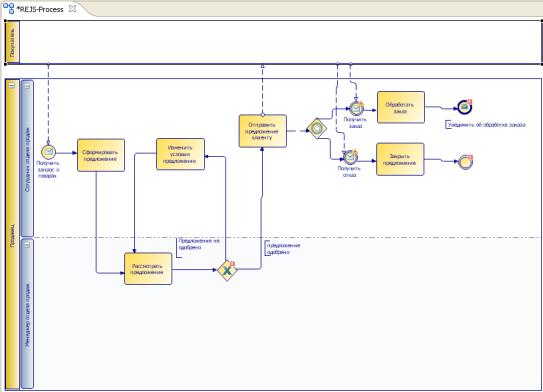Switch to the *REJS-Process editor tab
Image resolution: width=543 pixels, height=392 pixels.
40,9
